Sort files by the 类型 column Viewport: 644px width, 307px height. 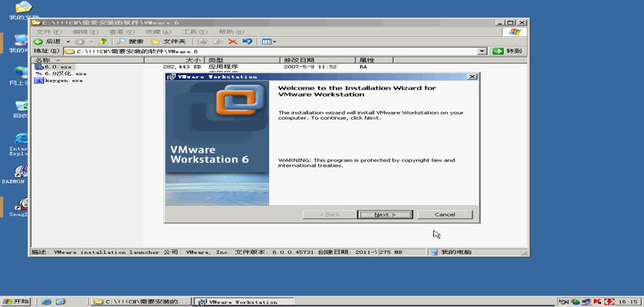242,60
